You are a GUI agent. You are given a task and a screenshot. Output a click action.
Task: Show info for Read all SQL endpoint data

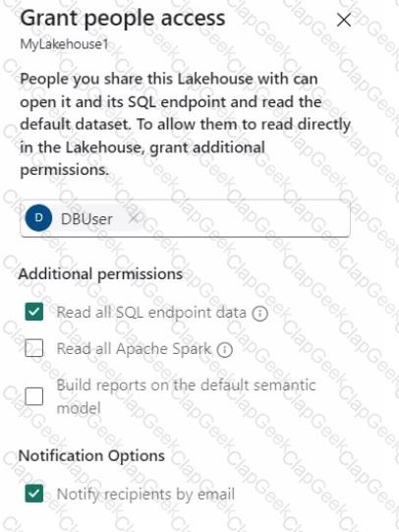260,314
